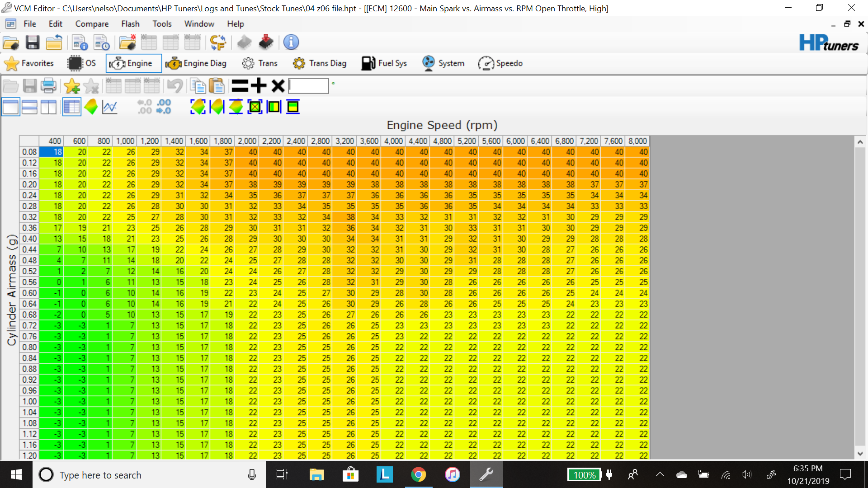Image resolution: width=868 pixels, height=488 pixels.
Task: Open the Engine Diag tab
Action: [196, 63]
